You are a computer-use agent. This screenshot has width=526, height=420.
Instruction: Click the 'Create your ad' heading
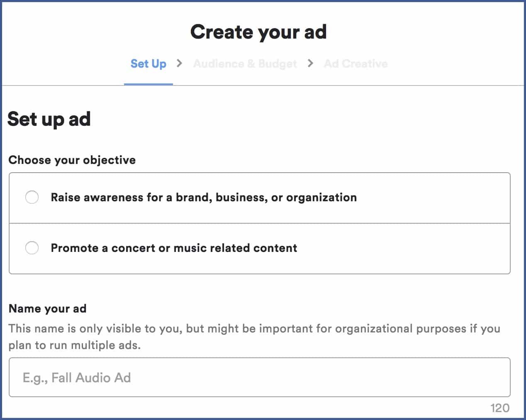[258, 32]
